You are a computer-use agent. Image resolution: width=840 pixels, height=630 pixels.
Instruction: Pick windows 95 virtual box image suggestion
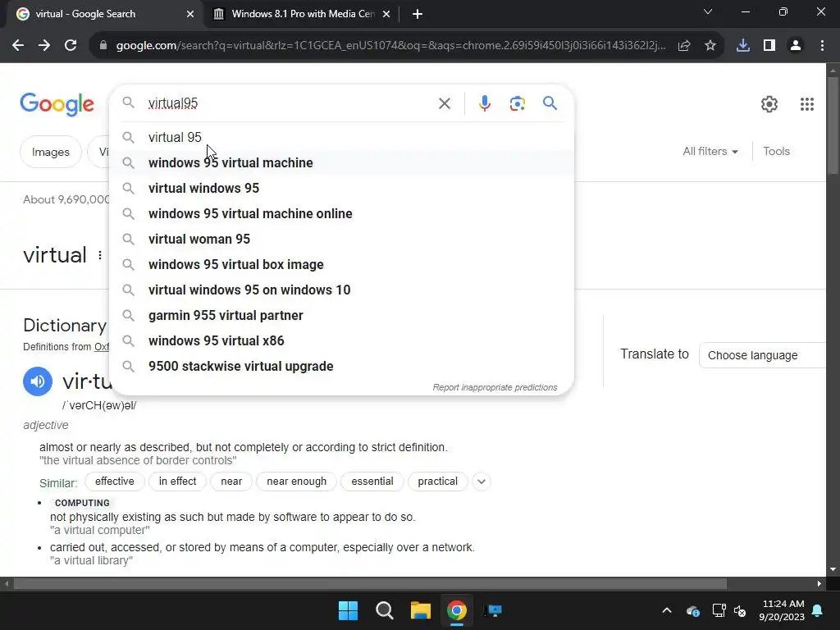(x=342, y=264)
